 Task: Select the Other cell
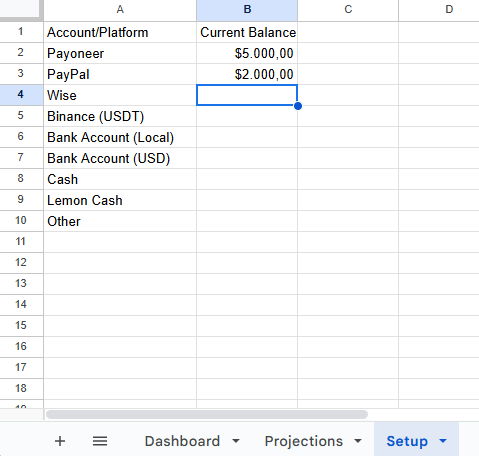120,221
